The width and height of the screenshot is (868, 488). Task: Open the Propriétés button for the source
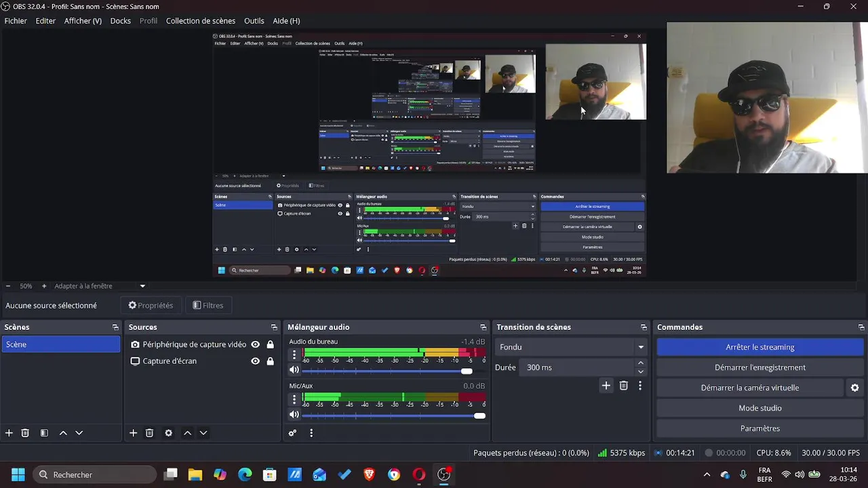point(151,306)
